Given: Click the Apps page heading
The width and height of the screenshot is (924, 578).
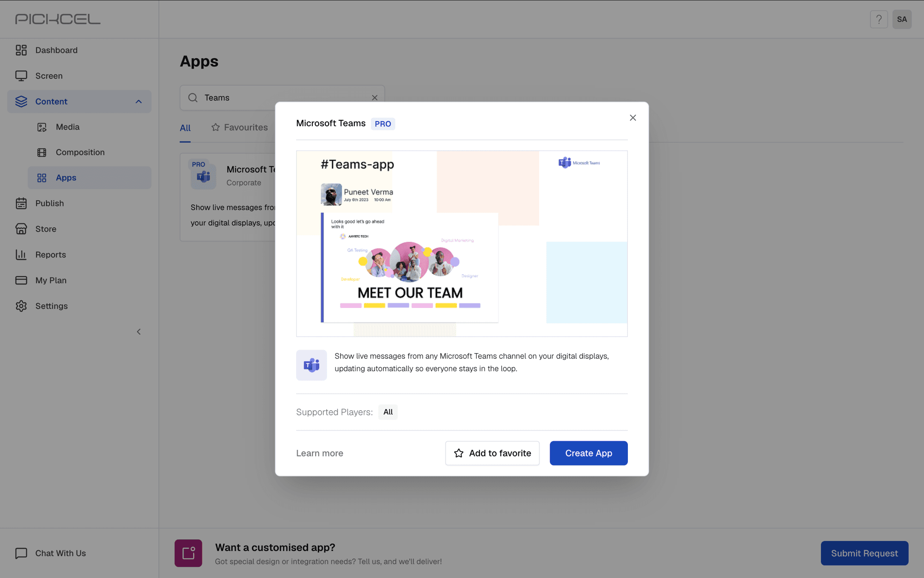Looking at the screenshot, I should point(199,61).
